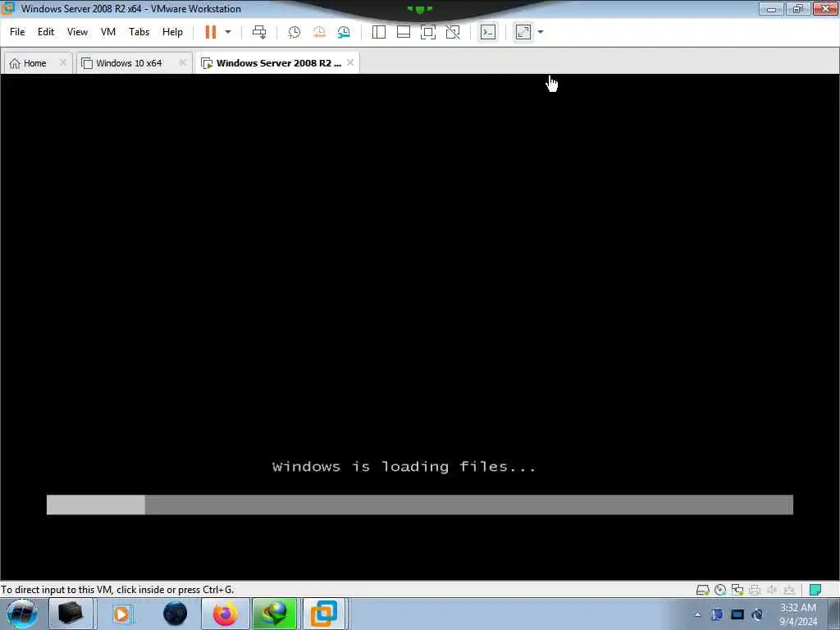The image size is (840, 630).
Task: Open the clock showing 3:32 AM
Action: 797,614
